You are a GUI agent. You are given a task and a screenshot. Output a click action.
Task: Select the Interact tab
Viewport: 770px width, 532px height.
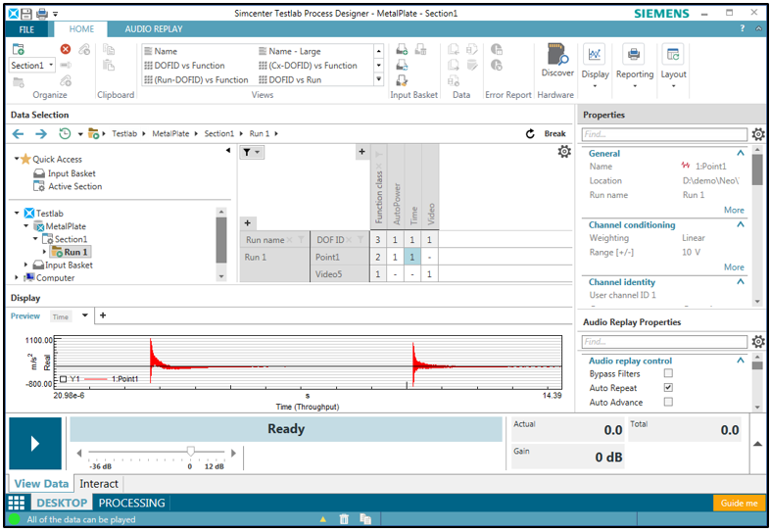tap(99, 484)
